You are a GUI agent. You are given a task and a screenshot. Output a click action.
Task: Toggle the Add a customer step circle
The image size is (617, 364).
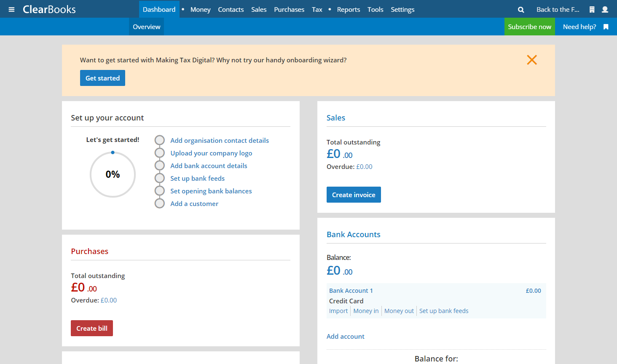tap(159, 203)
